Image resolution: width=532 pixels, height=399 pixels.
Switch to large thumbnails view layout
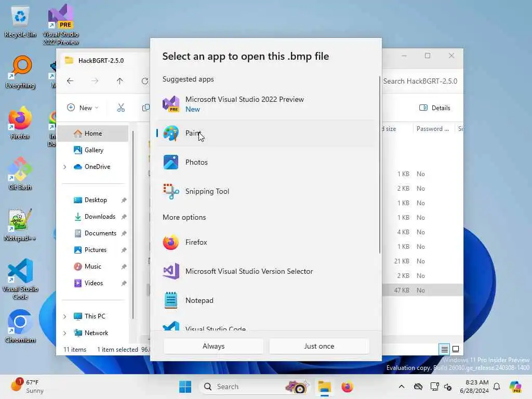[456, 349]
